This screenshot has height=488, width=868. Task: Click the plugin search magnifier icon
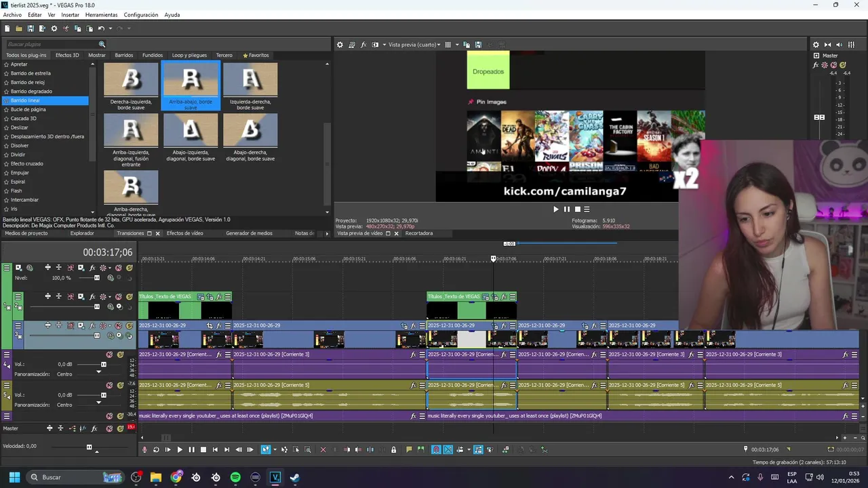(x=102, y=44)
